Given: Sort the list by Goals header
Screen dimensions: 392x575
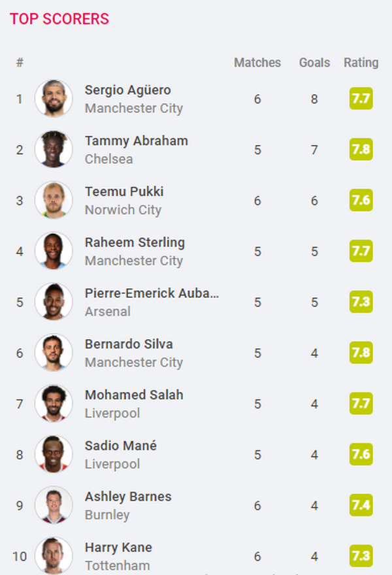Looking at the screenshot, I should pyautogui.click(x=314, y=63).
